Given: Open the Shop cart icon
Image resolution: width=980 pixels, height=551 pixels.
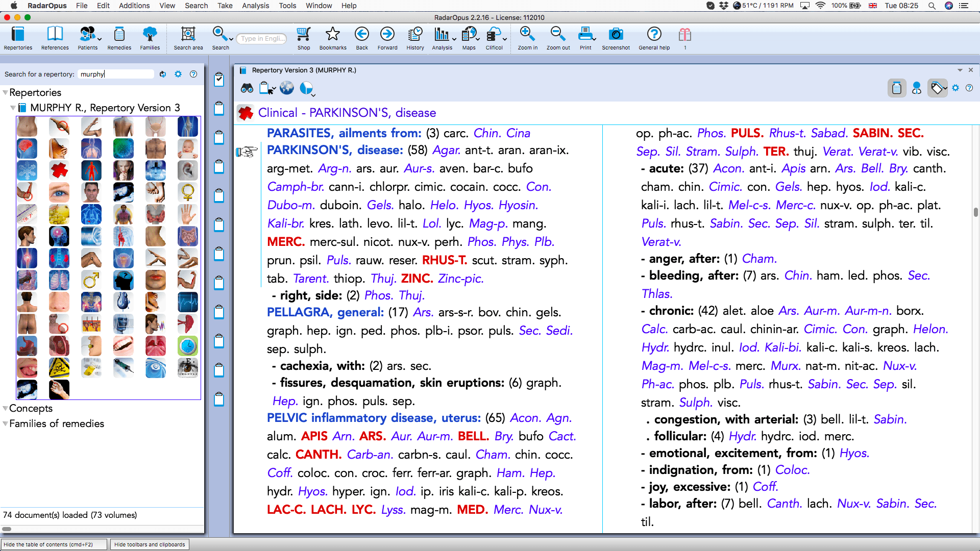Looking at the screenshot, I should [x=304, y=38].
